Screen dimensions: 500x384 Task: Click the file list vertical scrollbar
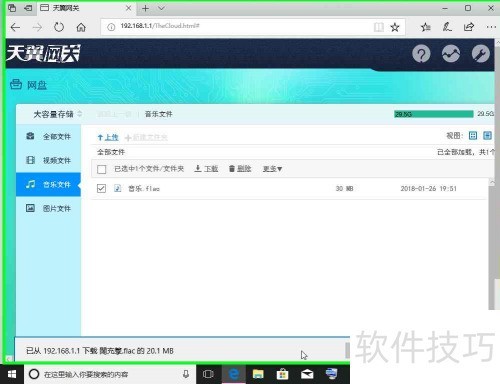[x=492, y=245]
